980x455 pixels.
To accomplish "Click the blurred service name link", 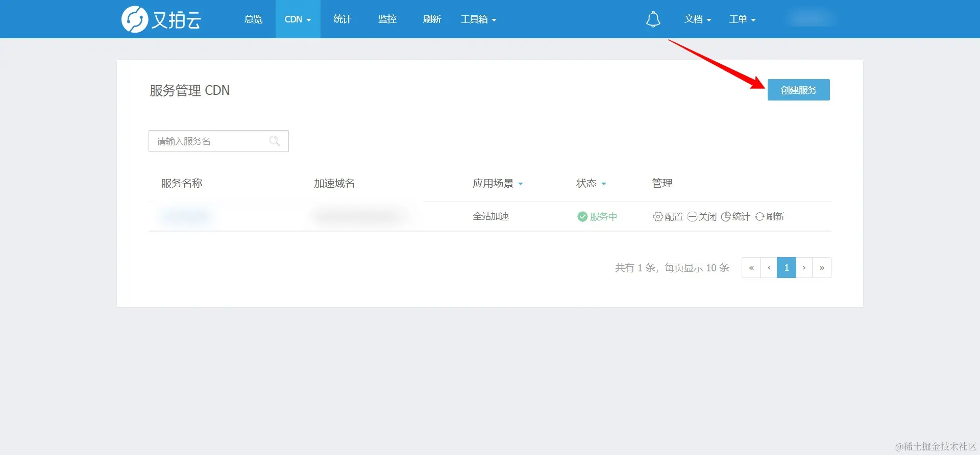I will (185, 217).
